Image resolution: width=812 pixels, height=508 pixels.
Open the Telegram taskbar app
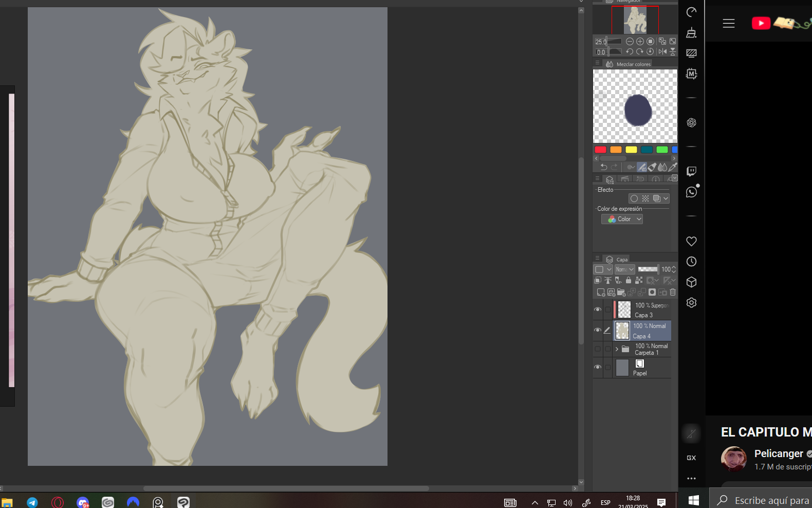point(32,502)
